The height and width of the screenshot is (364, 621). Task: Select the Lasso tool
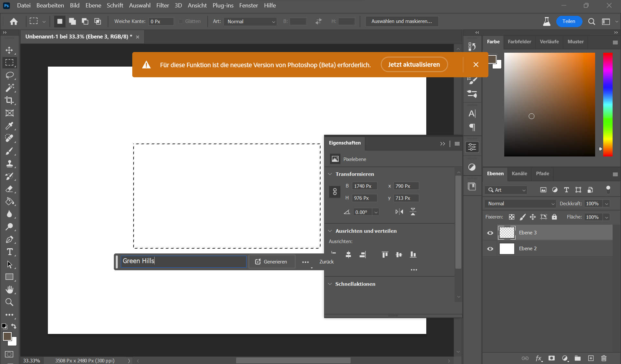tap(9, 75)
